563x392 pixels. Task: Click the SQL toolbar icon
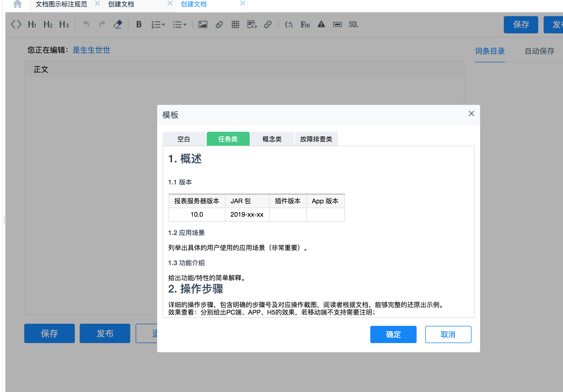pyautogui.click(x=353, y=24)
